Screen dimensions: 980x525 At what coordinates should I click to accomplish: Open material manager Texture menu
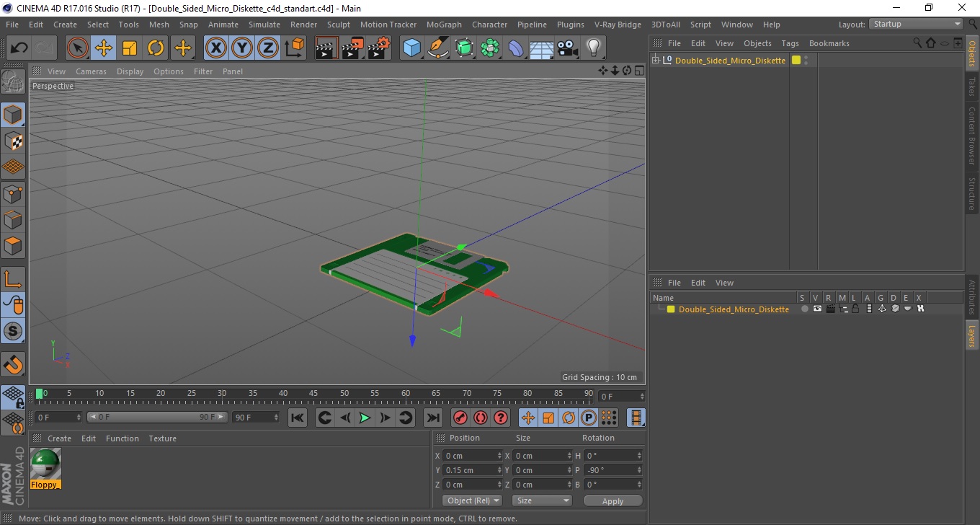pyautogui.click(x=162, y=438)
